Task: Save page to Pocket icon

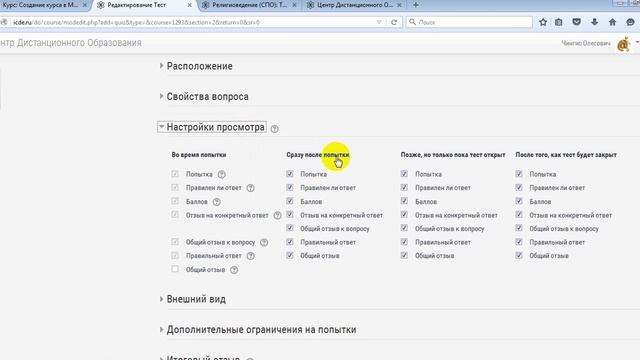Action: (x=576, y=22)
